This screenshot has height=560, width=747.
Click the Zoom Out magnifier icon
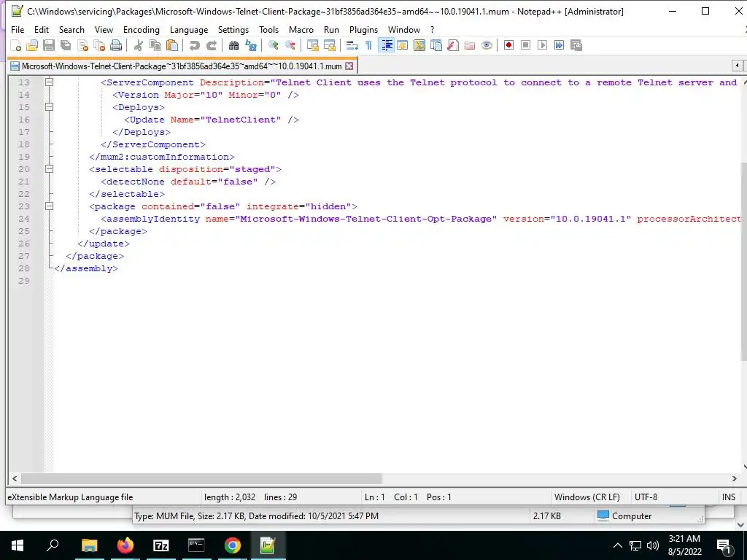[290, 45]
